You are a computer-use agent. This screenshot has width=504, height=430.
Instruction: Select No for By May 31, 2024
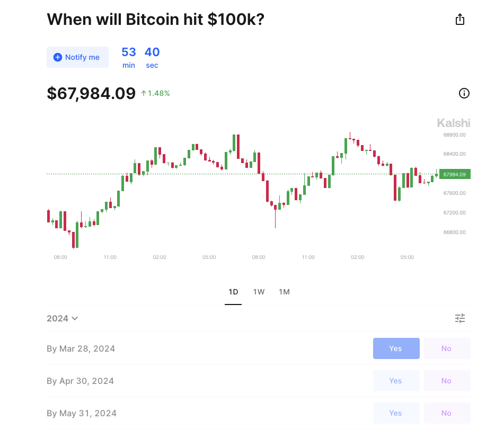click(446, 413)
